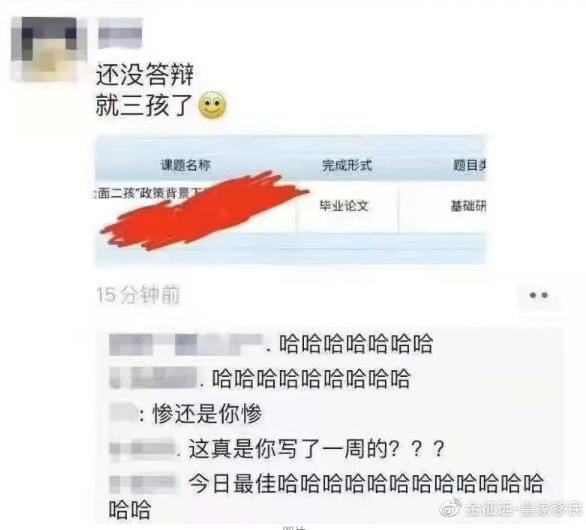Select the 毕业论文 table cell

point(344,206)
